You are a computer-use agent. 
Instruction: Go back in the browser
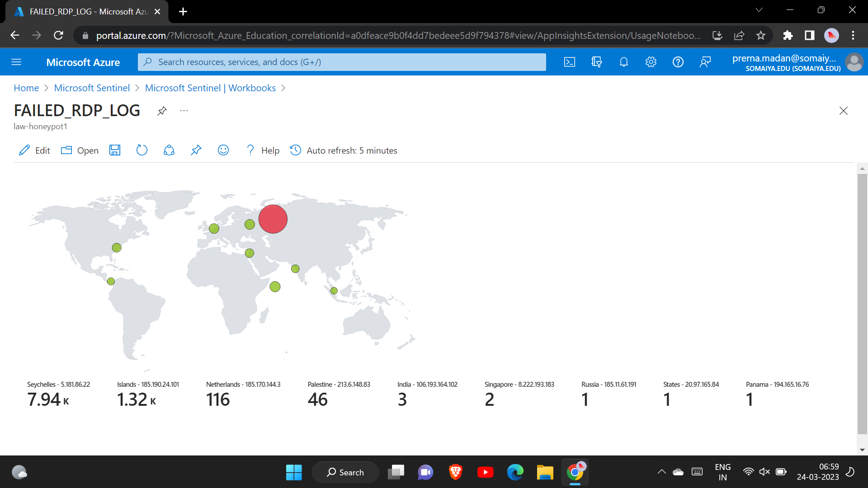pyautogui.click(x=15, y=35)
